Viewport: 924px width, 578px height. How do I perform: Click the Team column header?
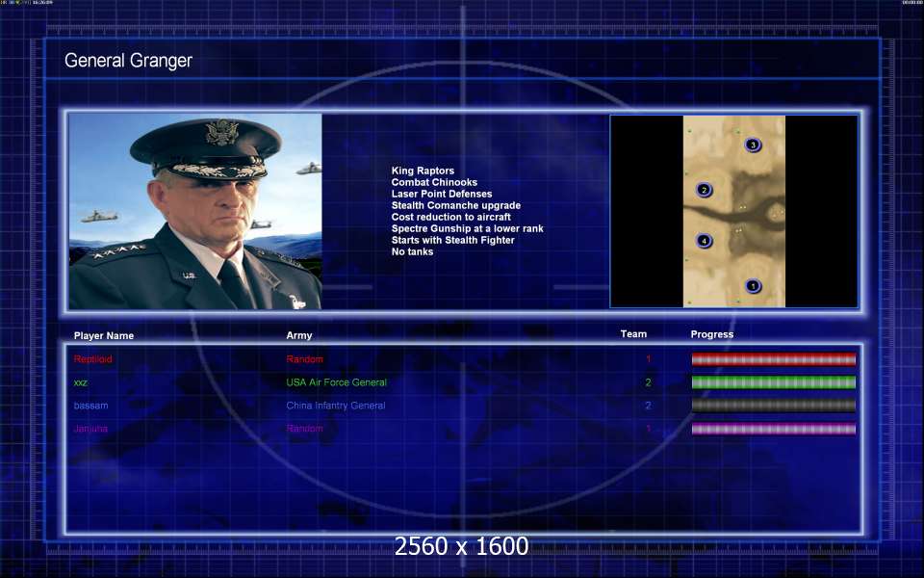click(633, 334)
